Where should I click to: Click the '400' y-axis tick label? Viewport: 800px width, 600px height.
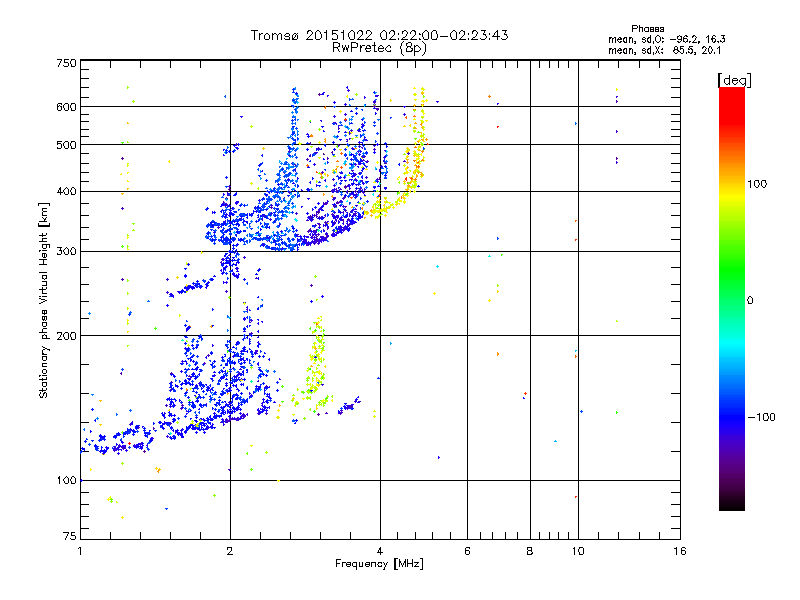click(66, 191)
